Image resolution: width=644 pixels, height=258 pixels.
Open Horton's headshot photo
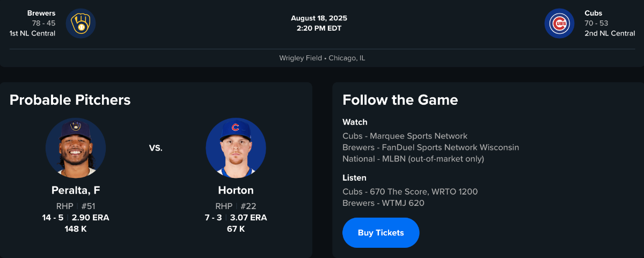pos(236,148)
